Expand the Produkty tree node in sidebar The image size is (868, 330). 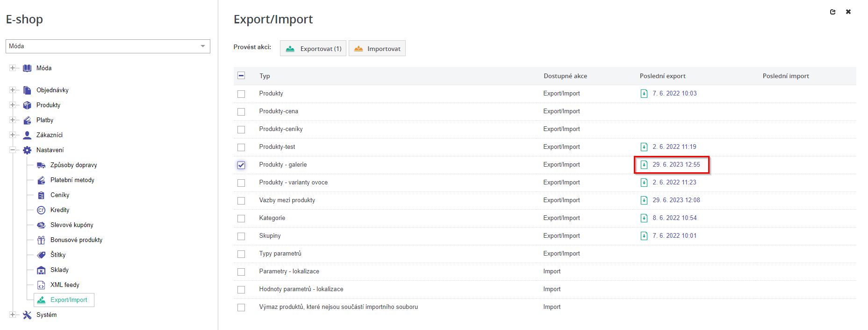pos(13,105)
